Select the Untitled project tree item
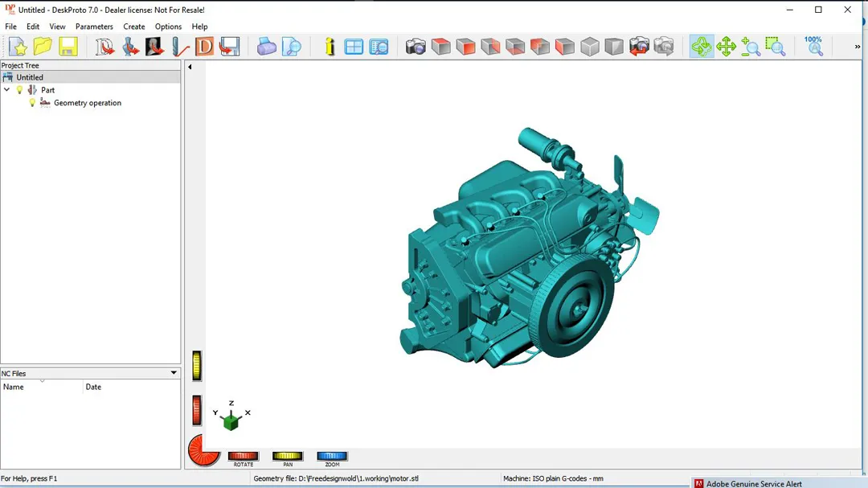 pyautogui.click(x=30, y=77)
